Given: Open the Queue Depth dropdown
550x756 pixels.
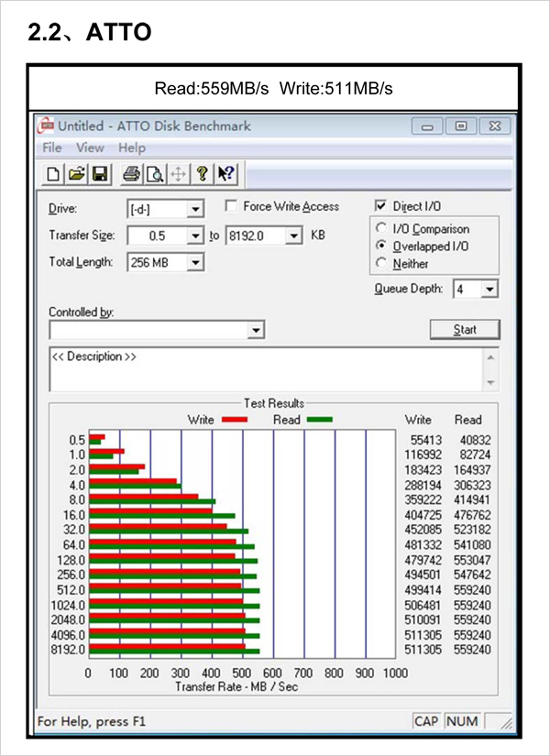Looking at the screenshot, I should (x=489, y=290).
